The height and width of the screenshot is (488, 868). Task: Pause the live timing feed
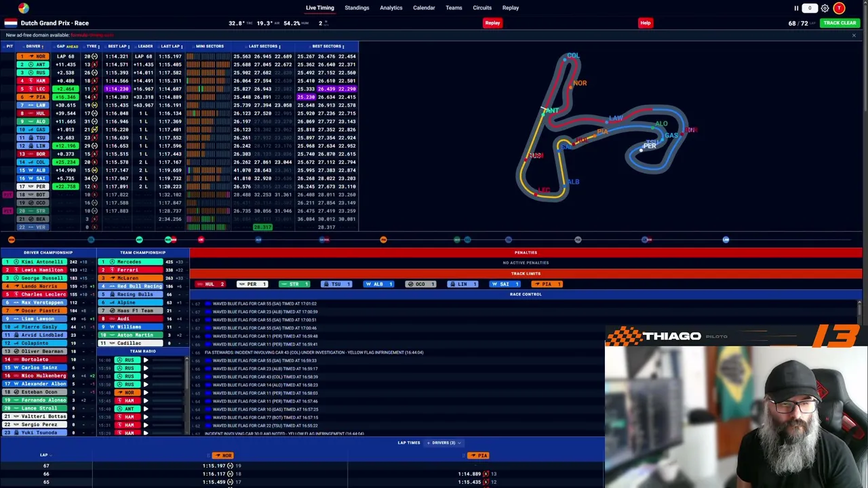796,8
